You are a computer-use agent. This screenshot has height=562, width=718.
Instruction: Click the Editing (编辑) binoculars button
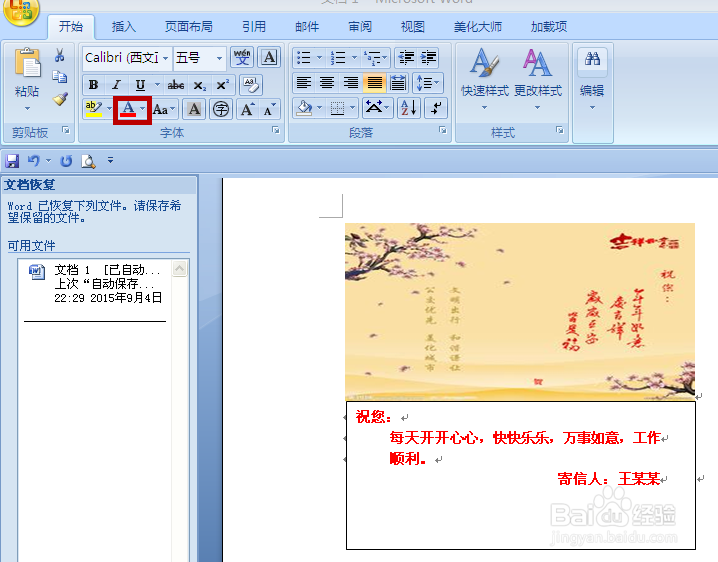pos(592,78)
